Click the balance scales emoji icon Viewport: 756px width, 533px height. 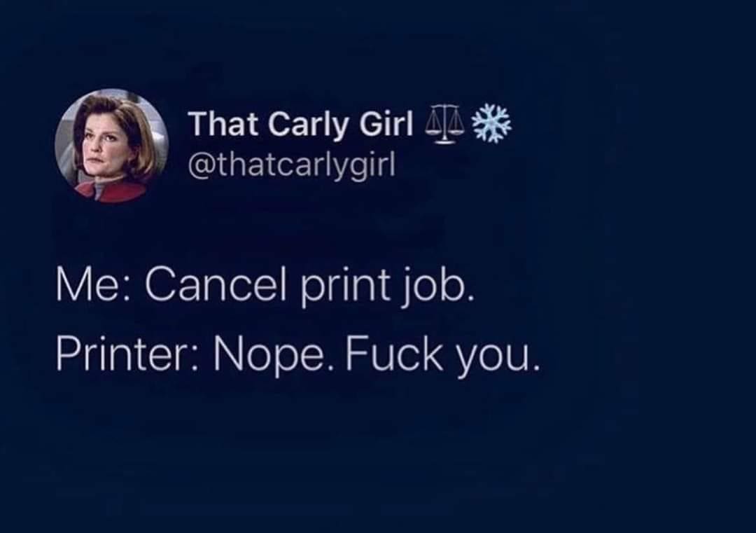click(x=444, y=125)
